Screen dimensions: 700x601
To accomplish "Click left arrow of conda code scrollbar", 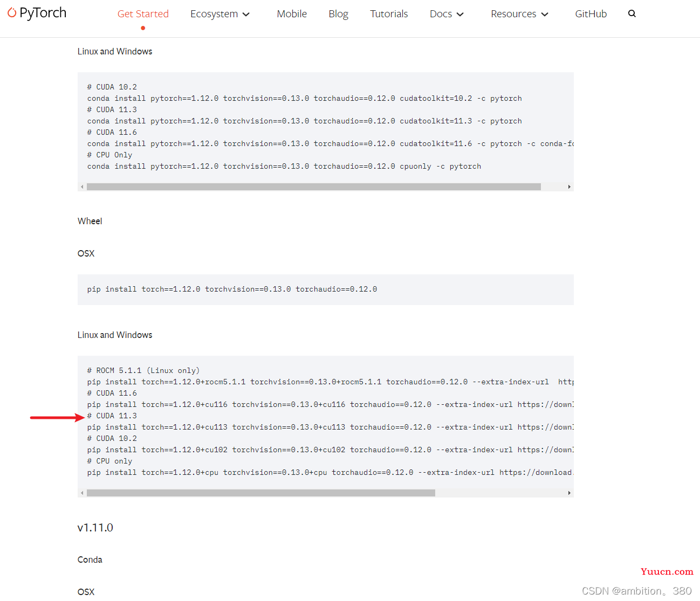I will click(82, 187).
